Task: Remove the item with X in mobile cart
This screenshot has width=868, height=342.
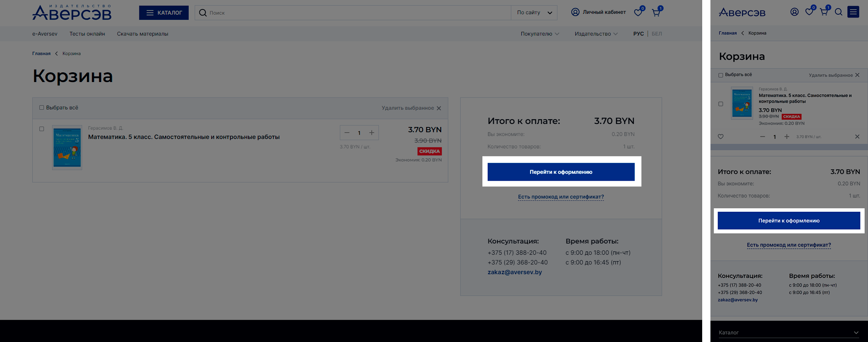Action: [857, 137]
